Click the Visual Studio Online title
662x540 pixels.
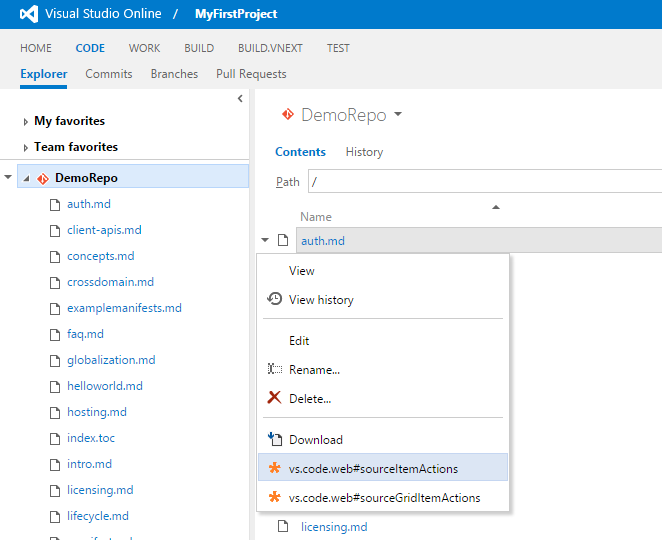pos(103,14)
